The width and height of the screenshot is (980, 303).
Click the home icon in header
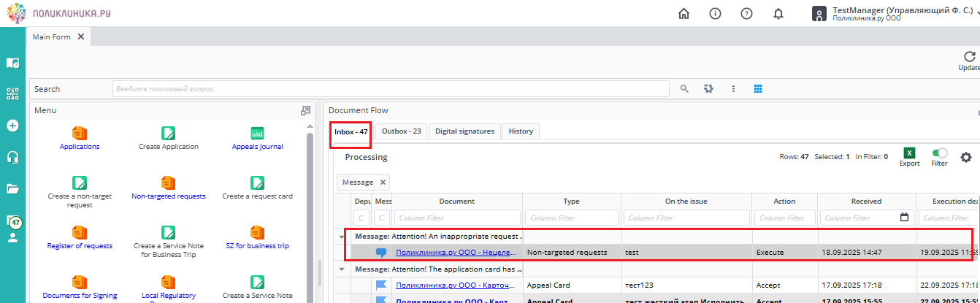click(x=684, y=13)
